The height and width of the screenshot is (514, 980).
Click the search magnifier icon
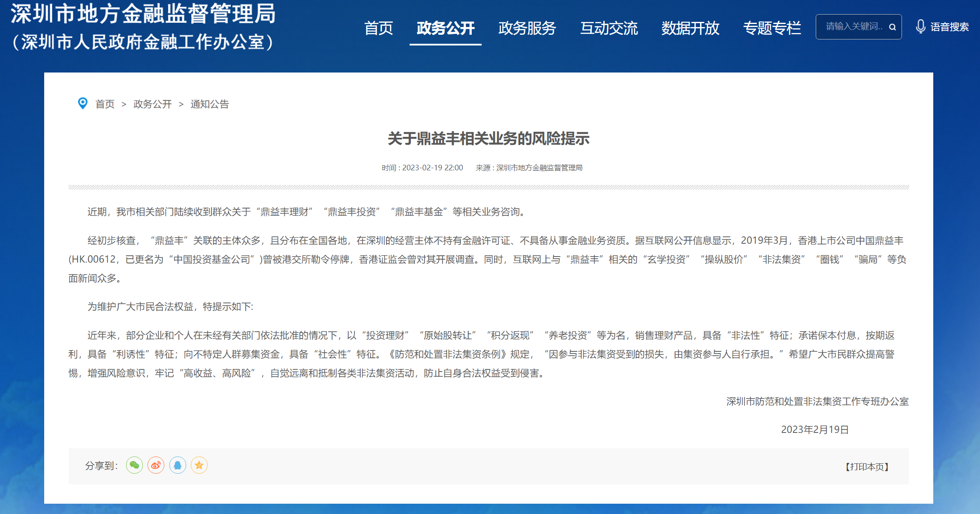(x=893, y=27)
